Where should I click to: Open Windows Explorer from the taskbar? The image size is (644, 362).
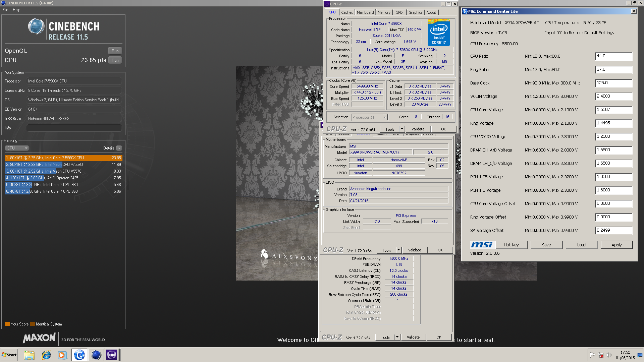tap(29, 355)
